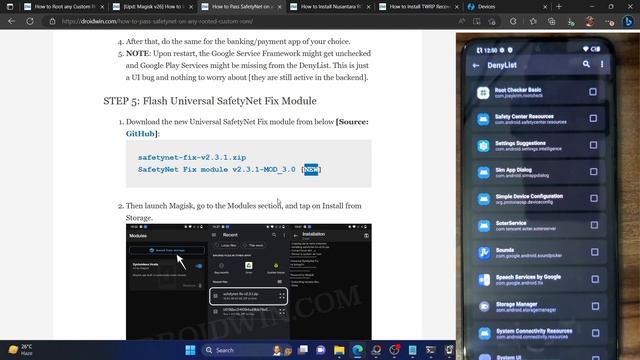The height and width of the screenshot is (360, 640).
Task: Open the Terminal icon on taskbar
Action: pos(431,350)
